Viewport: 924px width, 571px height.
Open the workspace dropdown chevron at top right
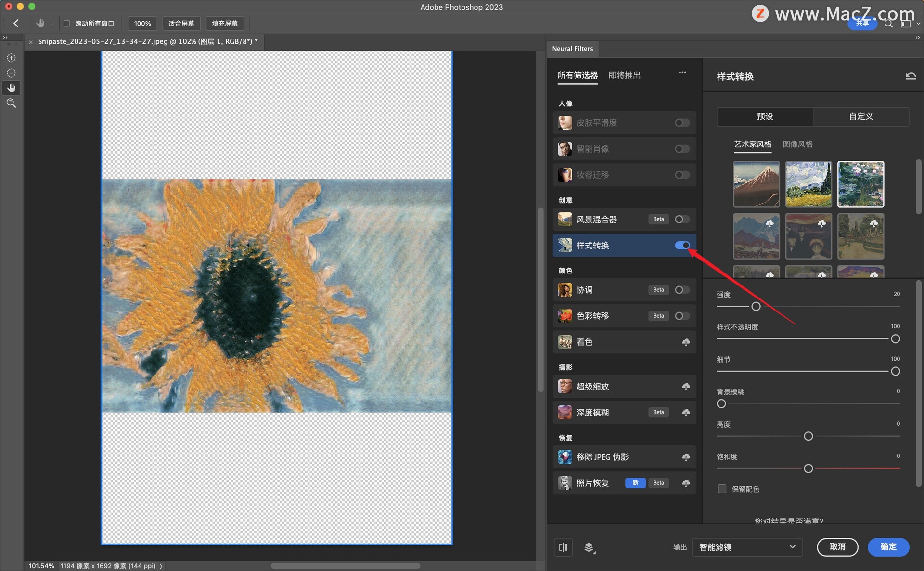[x=918, y=23]
